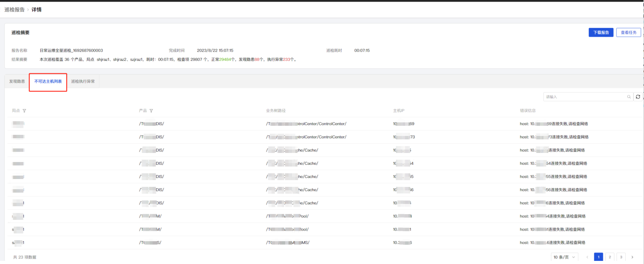Jump to page 3 in pagination
Image resolution: width=644 pixels, height=264 pixels.
pos(621,257)
